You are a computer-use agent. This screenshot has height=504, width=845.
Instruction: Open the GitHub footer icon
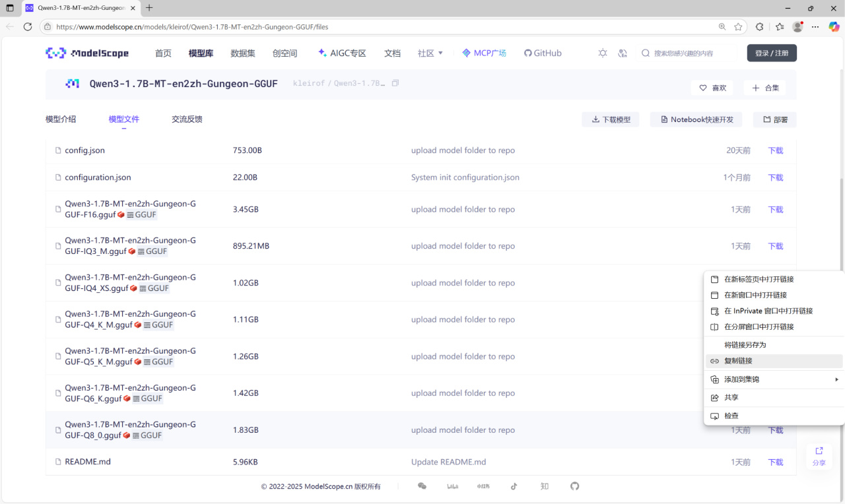coord(575,486)
